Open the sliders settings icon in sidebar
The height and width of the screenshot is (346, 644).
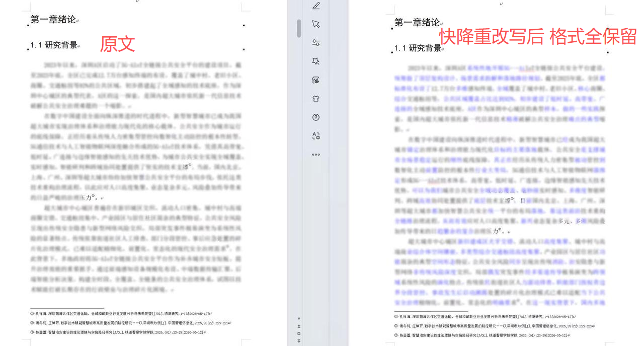[x=316, y=43]
